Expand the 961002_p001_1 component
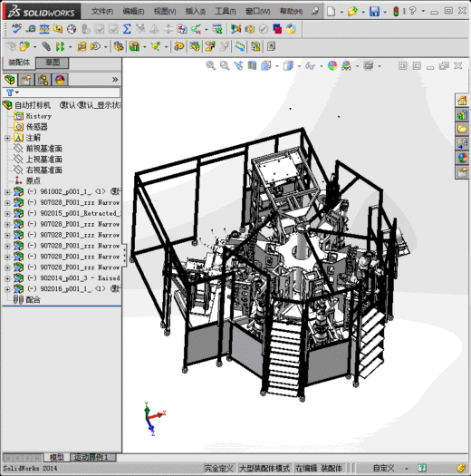 pyautogui.click(x=7, y=192)
